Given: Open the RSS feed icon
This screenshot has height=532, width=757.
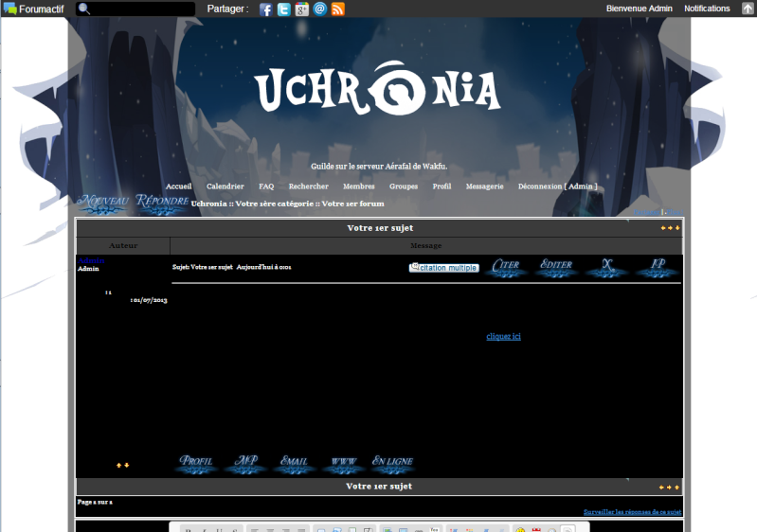Looking at the screenshot, I should pyautogui.click(x=338, y=9).
